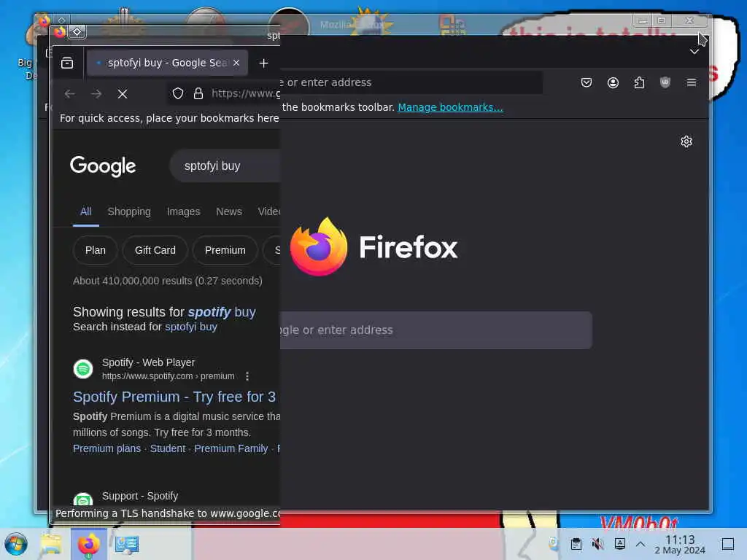This screenshot has height=560, width=747.
Task: Click 'https://www.spotify.com › premium' URL text
Action: [169, 376]
